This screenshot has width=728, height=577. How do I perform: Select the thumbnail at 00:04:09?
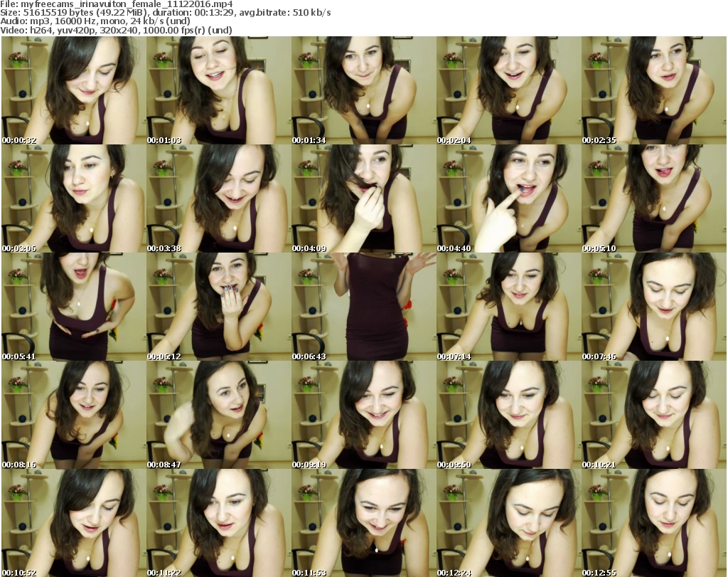(x=363, y=198)
